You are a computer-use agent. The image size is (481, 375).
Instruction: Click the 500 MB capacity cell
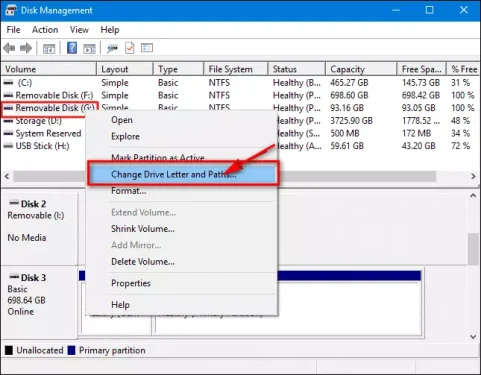click(x=345, y=133)
